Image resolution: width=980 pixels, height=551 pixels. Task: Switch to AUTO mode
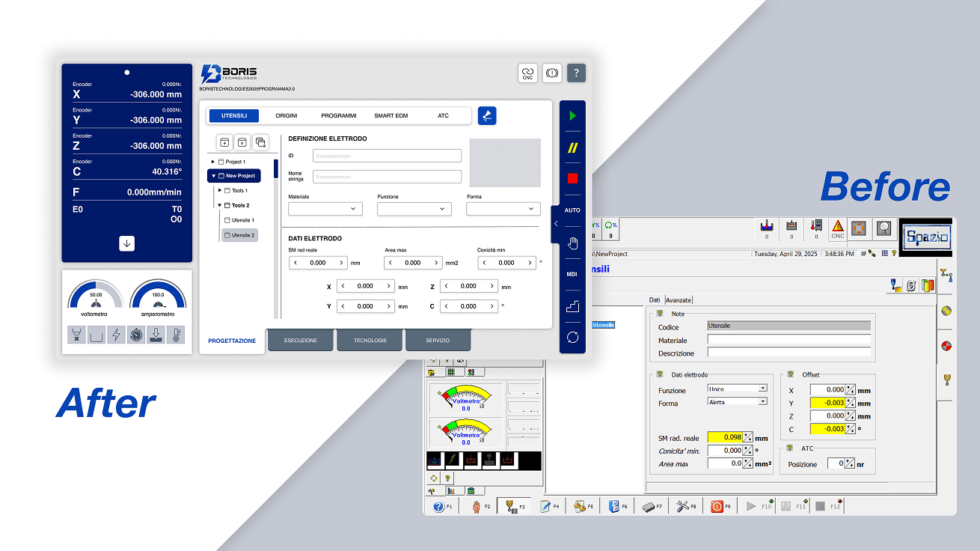tap(572, 210)
